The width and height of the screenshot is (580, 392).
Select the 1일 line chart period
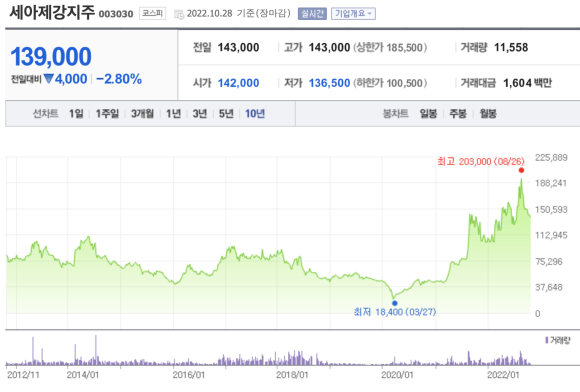(76, 114)
